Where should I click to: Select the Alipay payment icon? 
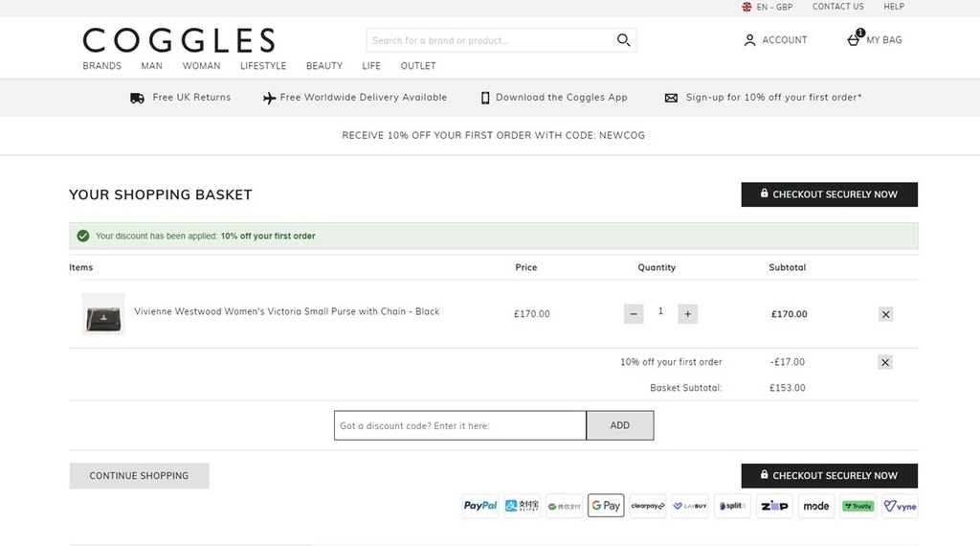point(522,506)
